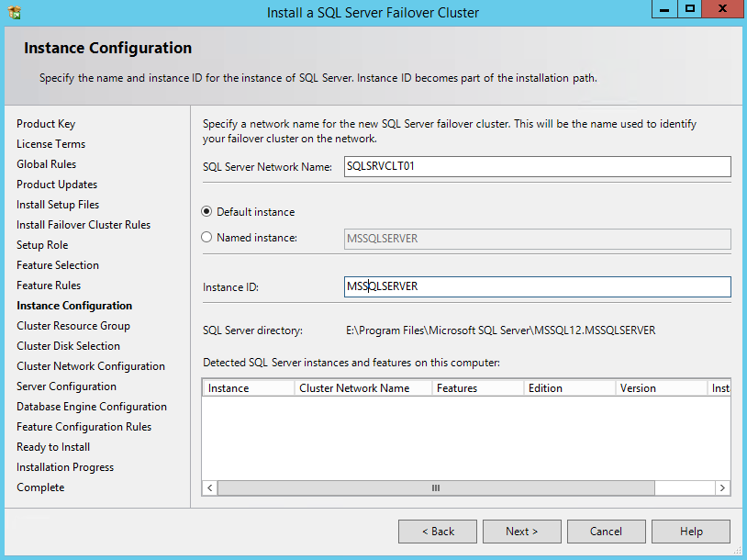Select Ready to Install step

pos(53,447)
